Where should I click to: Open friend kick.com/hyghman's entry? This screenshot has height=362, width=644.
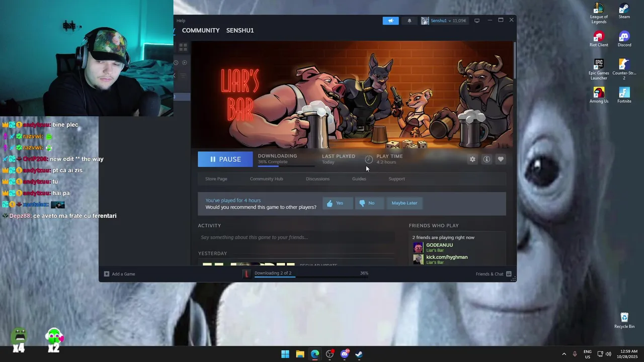pos(447,259)
